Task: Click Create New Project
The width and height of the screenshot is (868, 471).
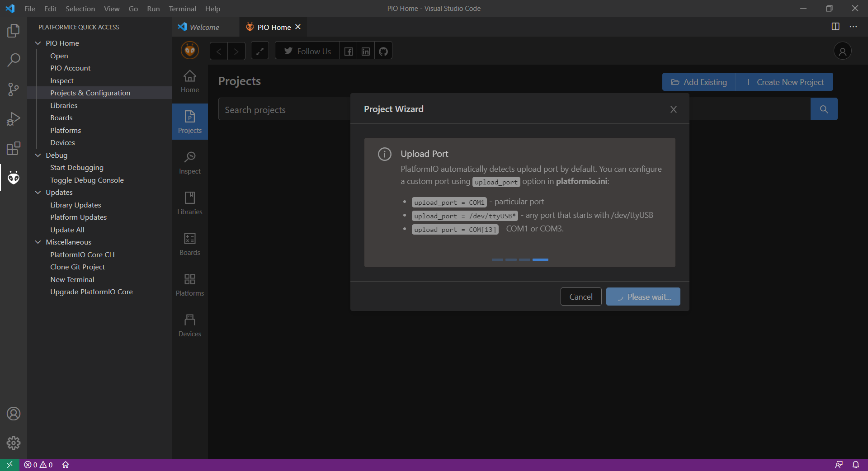Action: coord(785,82)
